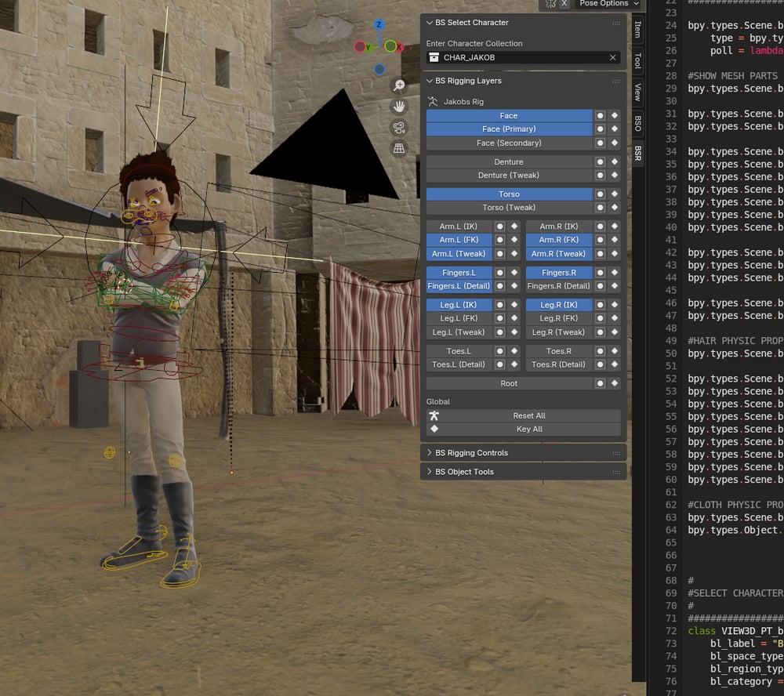Click the keyframe diamond beside Root
The image size is (784, 696).
click(x=615, y=383)
